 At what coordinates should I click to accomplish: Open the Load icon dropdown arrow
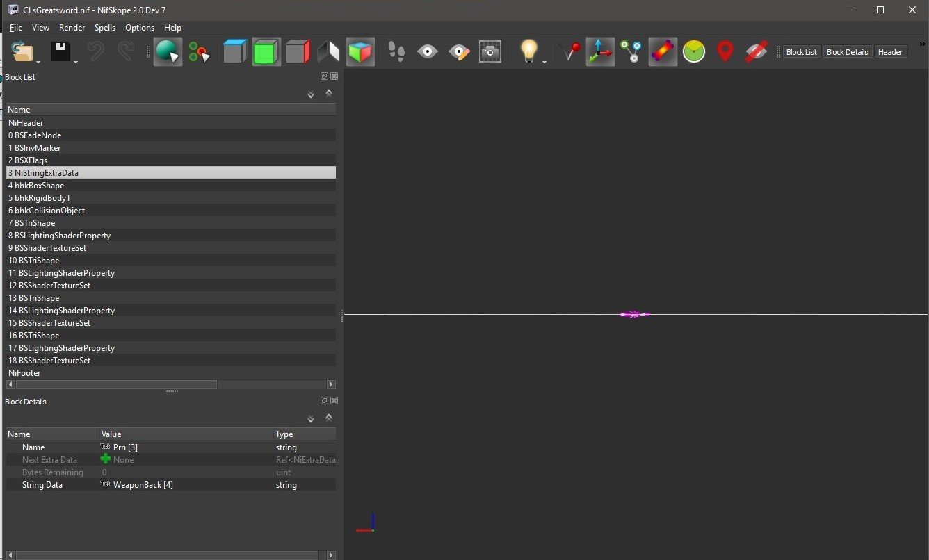pos(38,62)
